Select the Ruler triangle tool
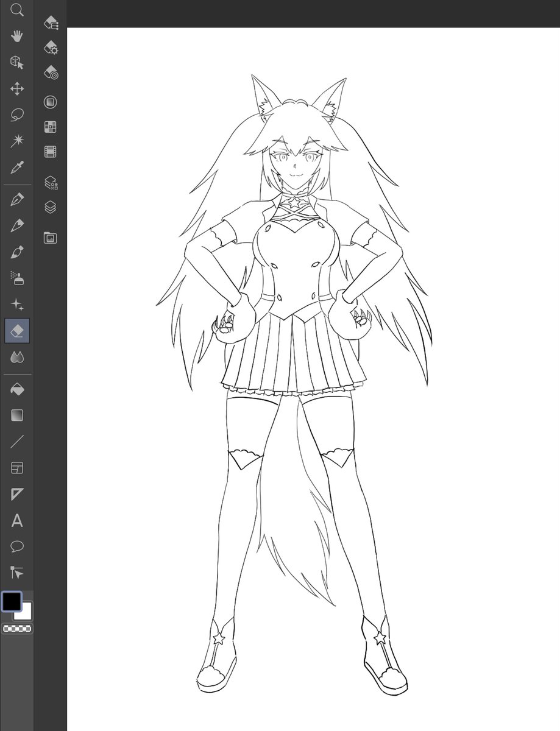This screenshot has width=560, height=731. pyautogui.click(x=17, y=494)
